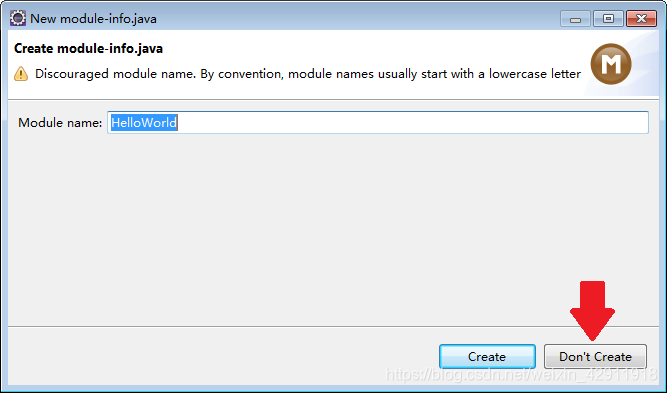
Task: Focus the Module name input field
Action: 378,122
